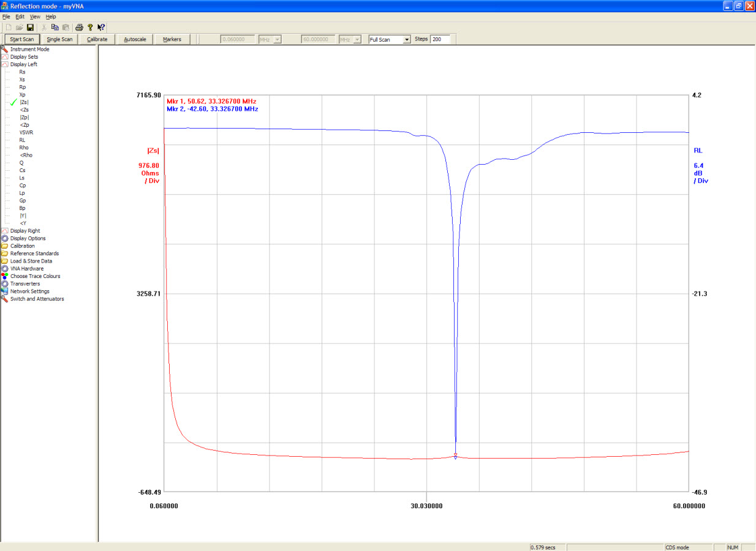Click the Copy toolbar icon
This screenshot has width=756, height=551.
[55, 28]
